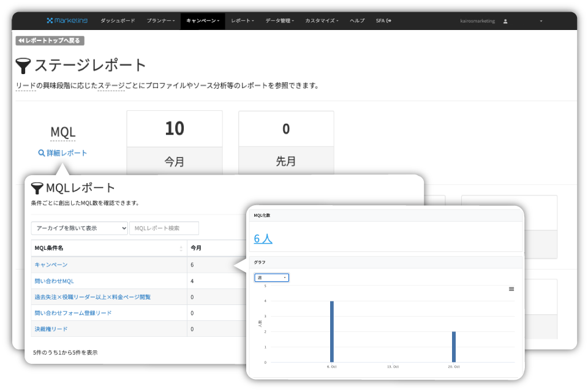The width and height of the screenshot is (588, 392).
Task: Click the user profile person icon
Action: click(x=505, y=20)
